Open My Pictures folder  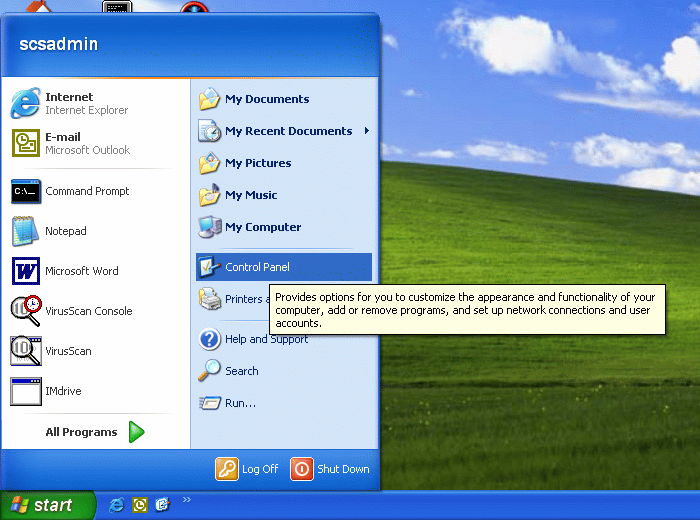(x=257, y=163)
